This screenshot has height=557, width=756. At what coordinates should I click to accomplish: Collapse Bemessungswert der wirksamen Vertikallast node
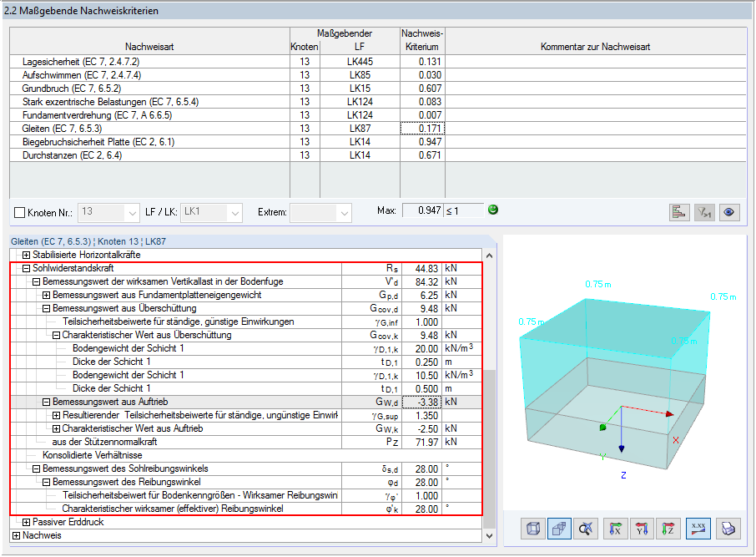tap(36, 282)
